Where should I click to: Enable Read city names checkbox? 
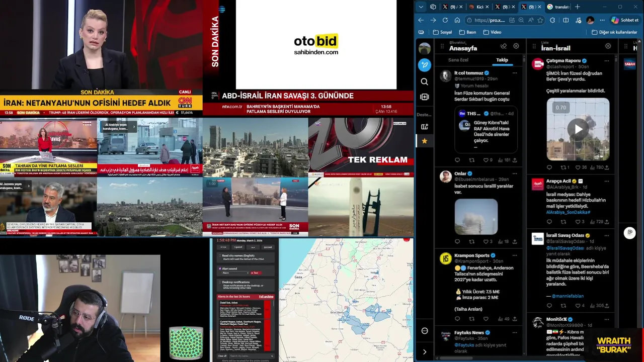click(219, 256)
